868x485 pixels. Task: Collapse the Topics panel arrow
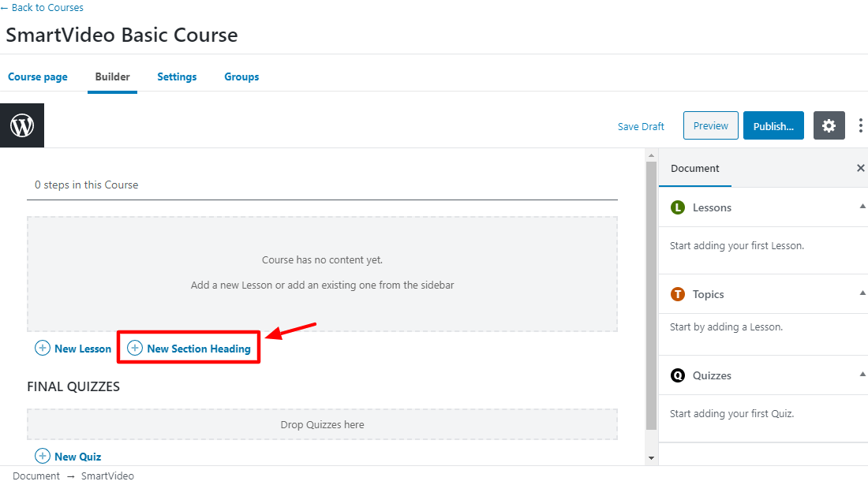[x=862, y=293]
